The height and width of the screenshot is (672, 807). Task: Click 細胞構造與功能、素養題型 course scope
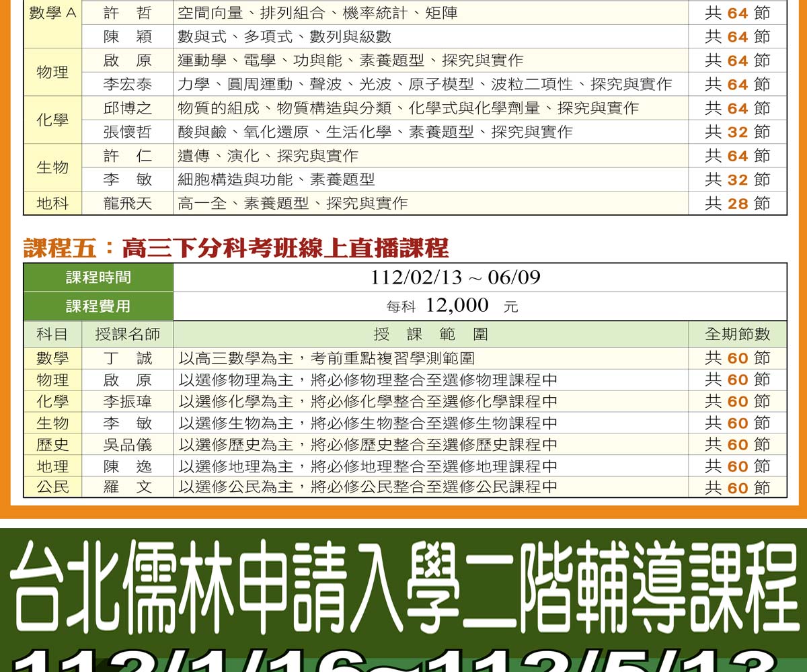(276, 179)
